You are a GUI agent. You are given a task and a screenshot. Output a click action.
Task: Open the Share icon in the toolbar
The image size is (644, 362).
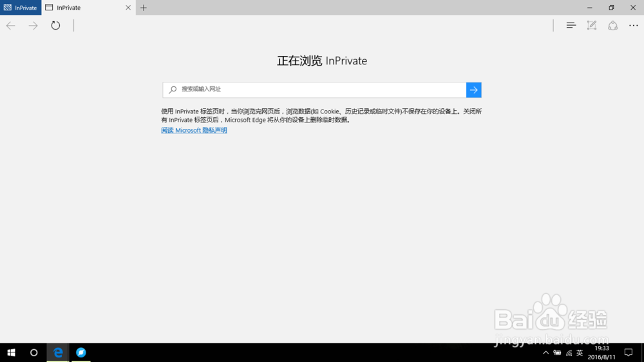click(613, 26)
